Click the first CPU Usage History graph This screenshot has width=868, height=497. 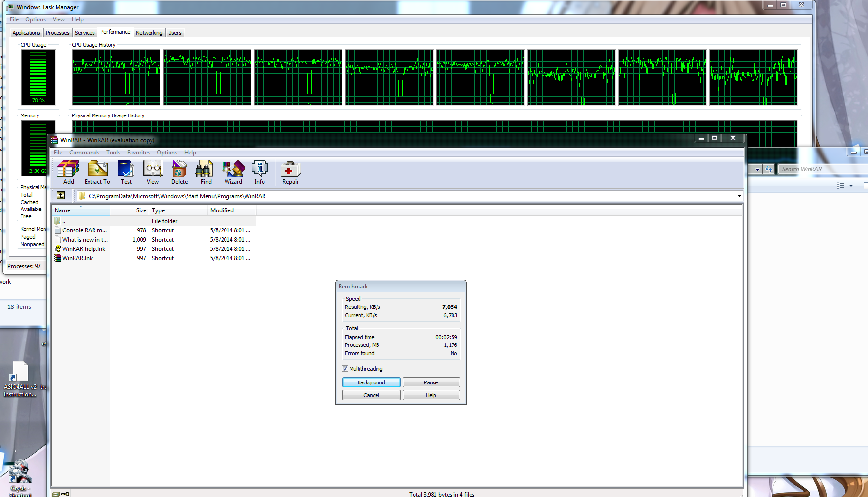tap(116, 77)
